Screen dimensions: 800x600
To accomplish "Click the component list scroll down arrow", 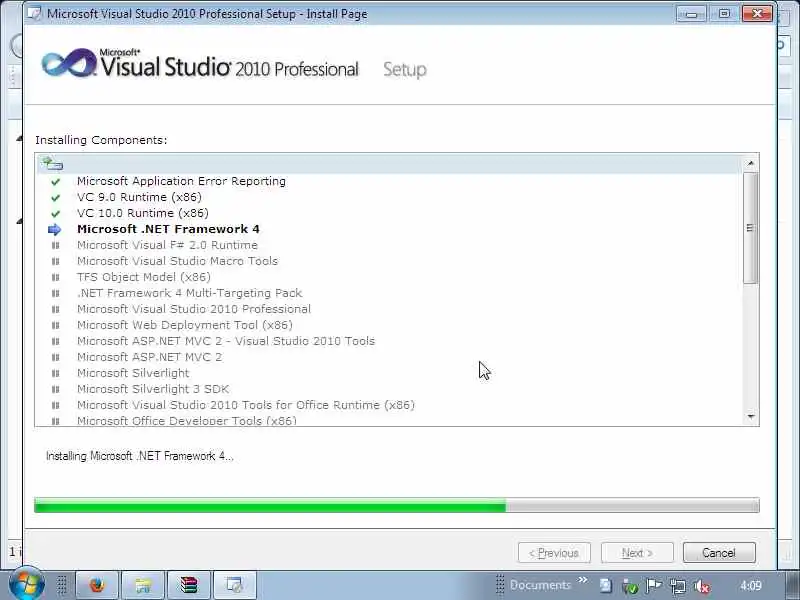I will tap(751, 417).
